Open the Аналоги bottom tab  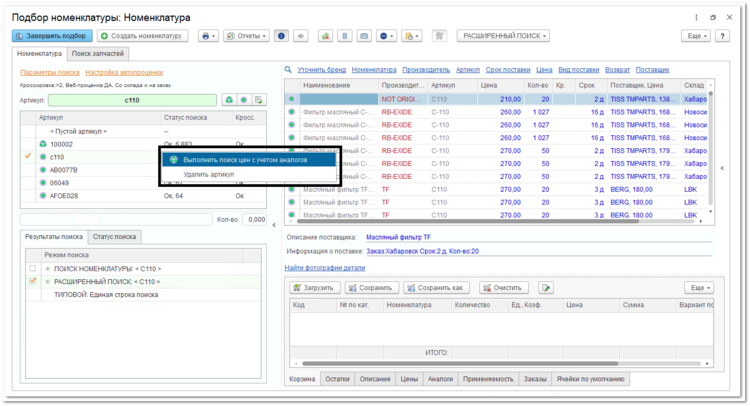pyautogui.click(x=440, y=379)
